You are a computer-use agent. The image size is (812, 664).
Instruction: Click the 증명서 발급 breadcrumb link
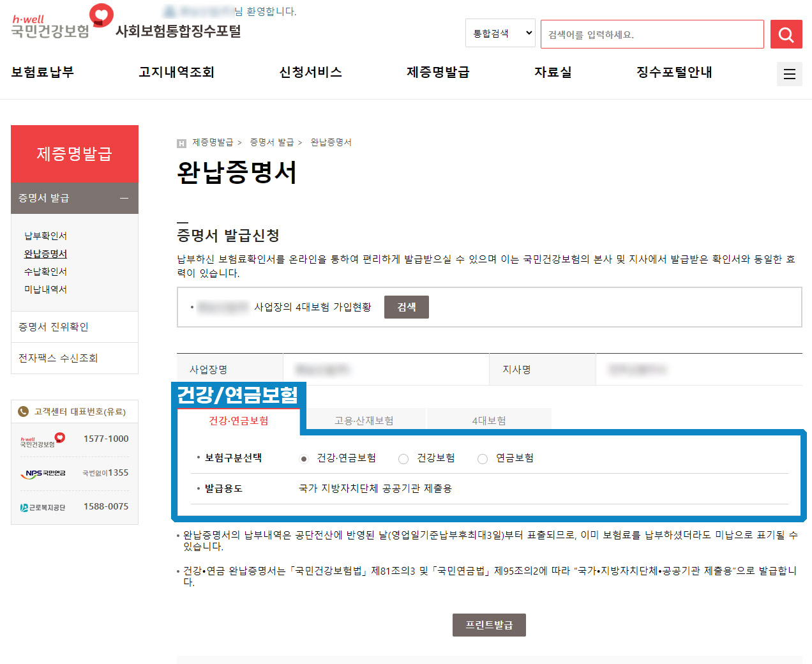272,142
